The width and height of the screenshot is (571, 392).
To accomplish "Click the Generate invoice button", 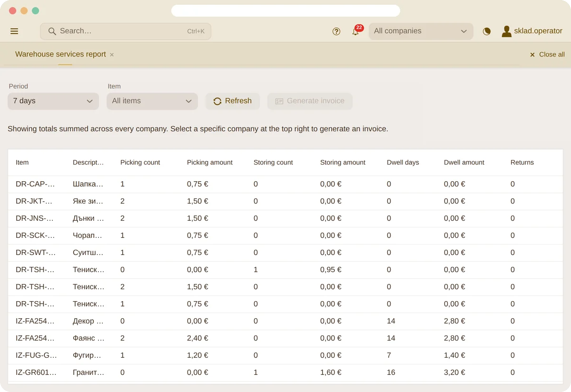I will point(310,101).
